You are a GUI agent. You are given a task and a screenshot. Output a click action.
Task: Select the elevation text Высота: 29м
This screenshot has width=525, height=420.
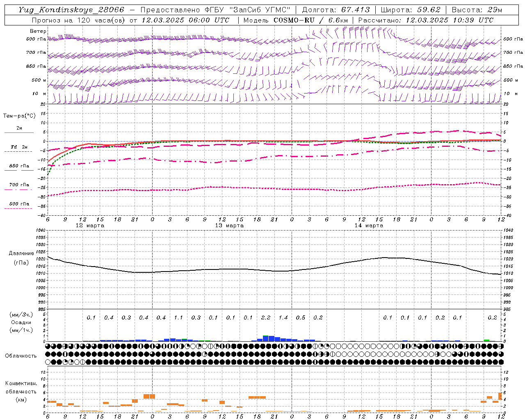click(477, 10)
